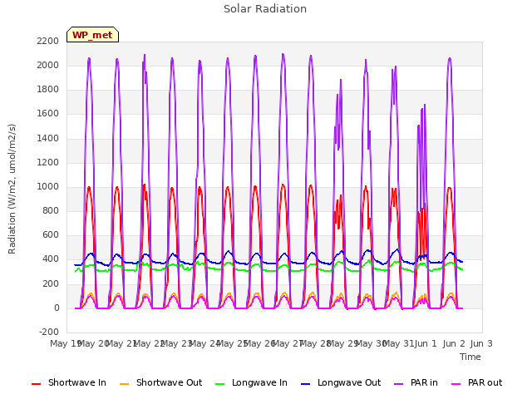Click the 400 y-axis tick label

pyautogui.click(x=51, y=259)
